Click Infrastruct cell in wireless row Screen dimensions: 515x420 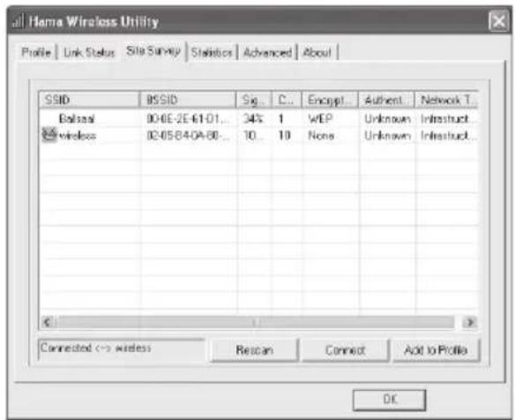[448, 135]
